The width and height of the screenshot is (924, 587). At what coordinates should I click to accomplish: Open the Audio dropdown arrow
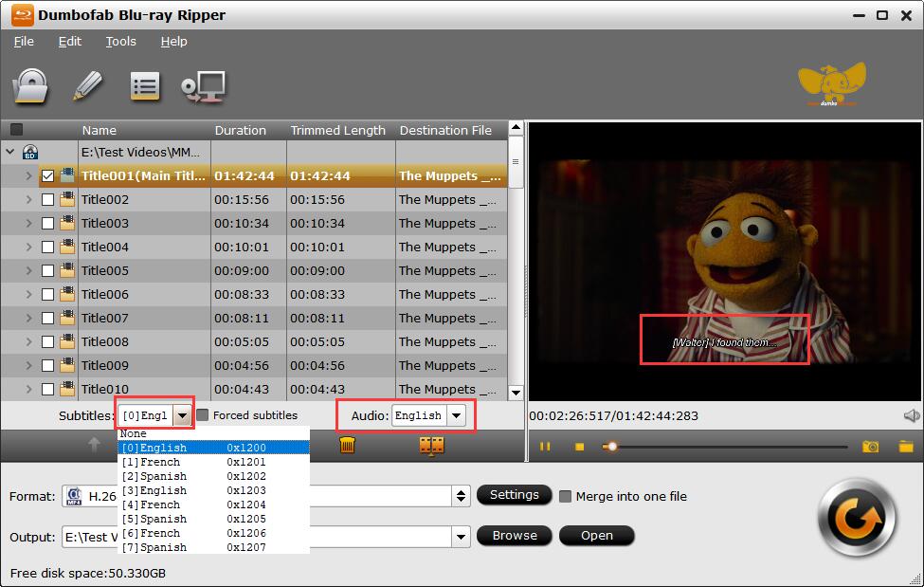pos(456,415)
